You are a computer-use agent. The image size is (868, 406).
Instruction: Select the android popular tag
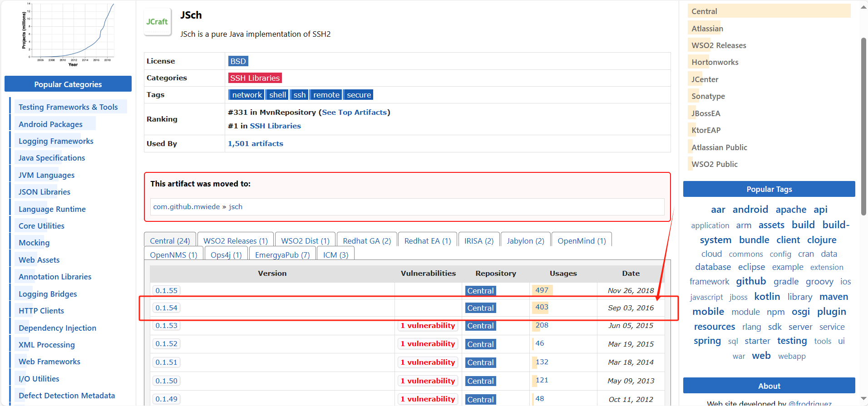[750, 210]
